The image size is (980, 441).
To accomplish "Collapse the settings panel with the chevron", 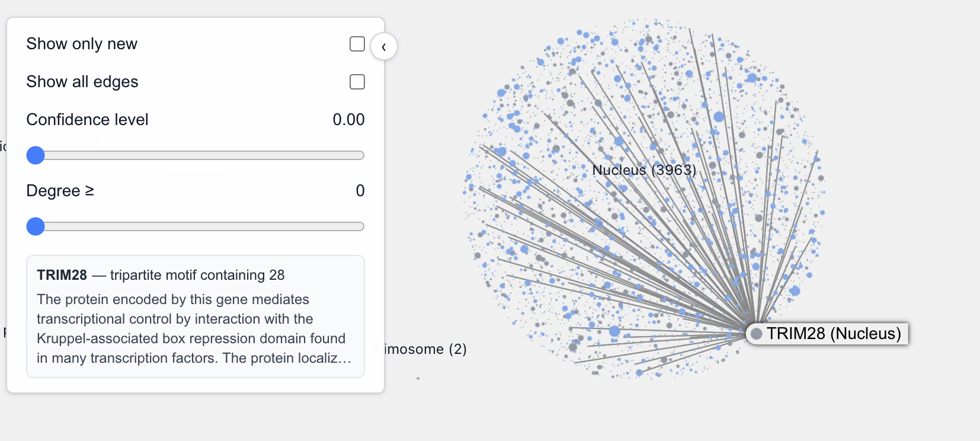I will tap(384, 47).
